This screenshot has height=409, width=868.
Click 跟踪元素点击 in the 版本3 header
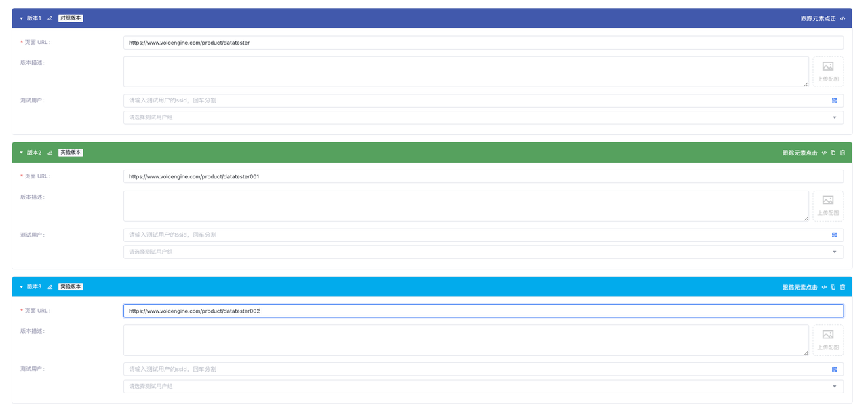(x=800, y=287)
